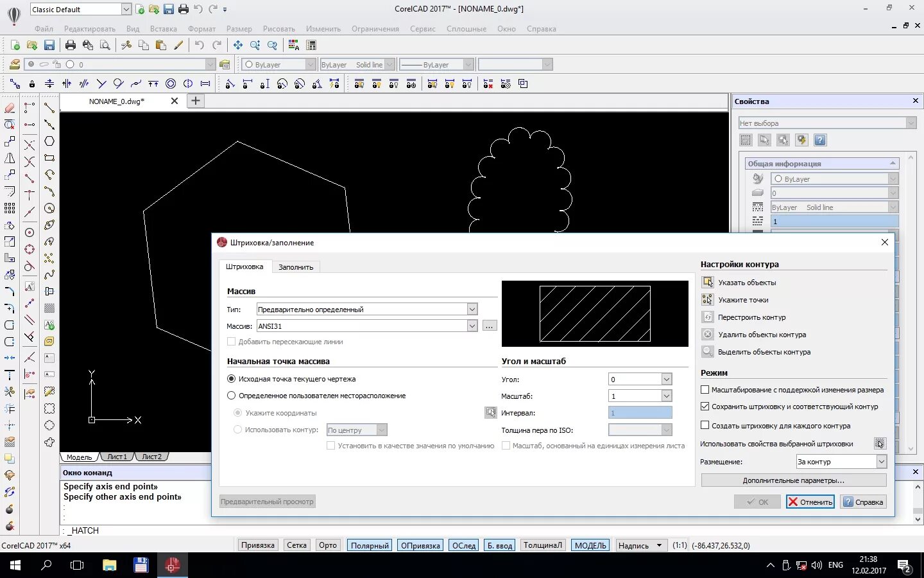Click the 'Укажите точки' boundary icon
The width and height of the screenshot is (924, 578).
(x=707, y=299)
